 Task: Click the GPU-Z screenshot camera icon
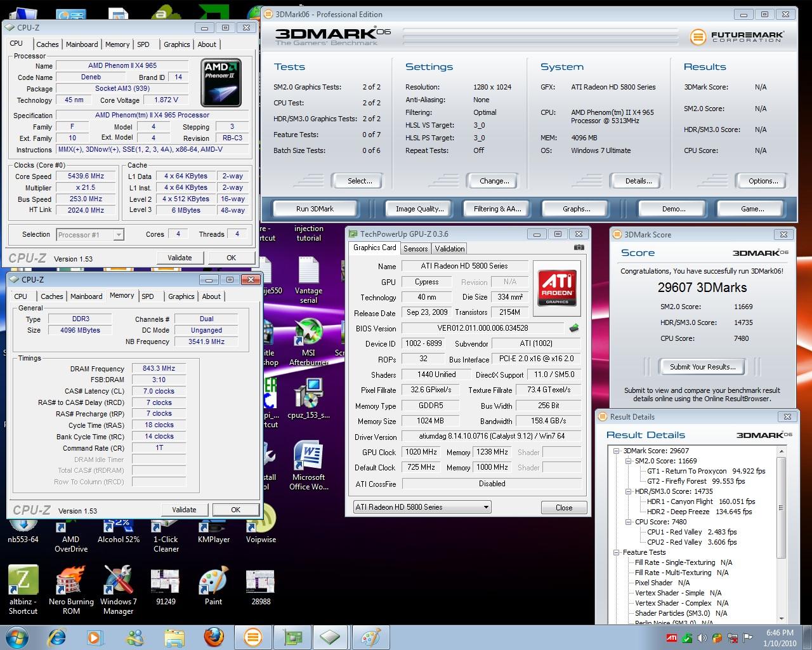[x=579, y=248]
